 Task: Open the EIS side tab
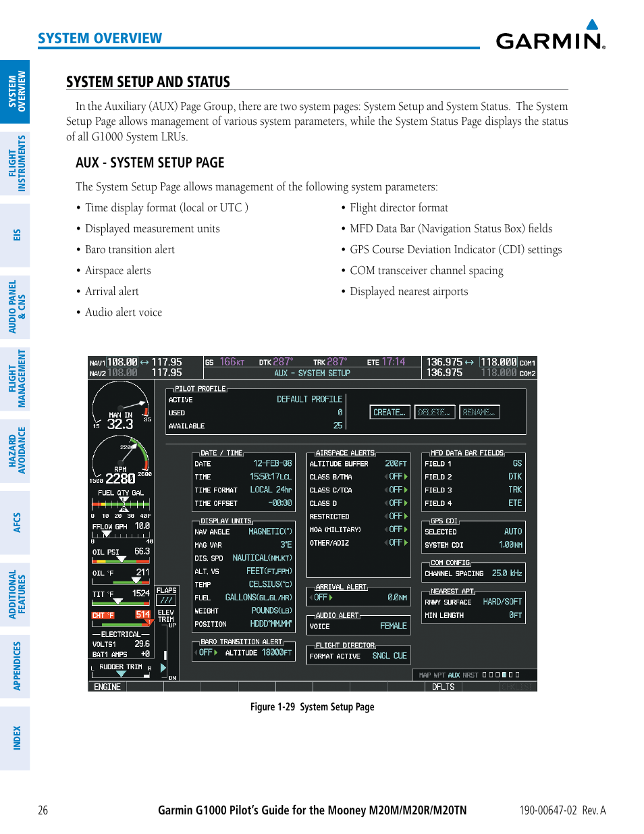[x=15, y=235]
